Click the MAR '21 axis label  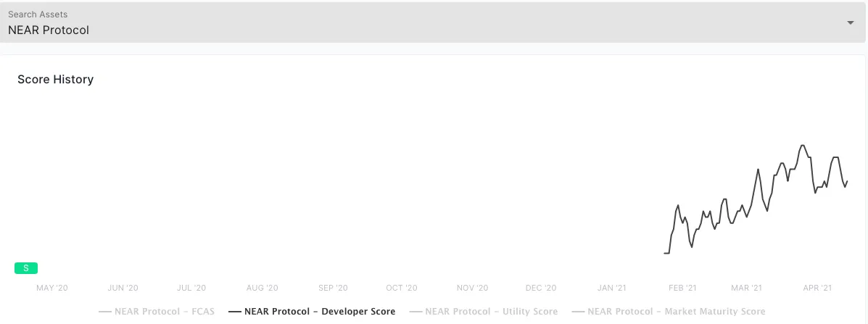[747, 288]
